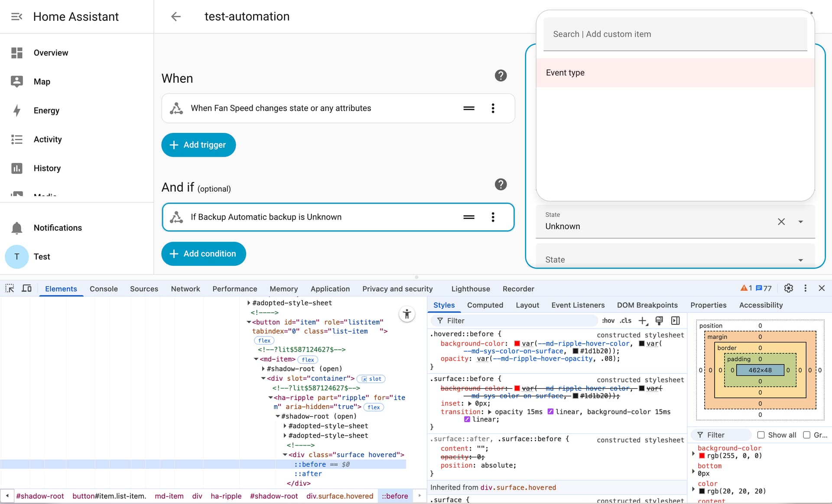Collapse the div class surface hovered node

(285, 455)
